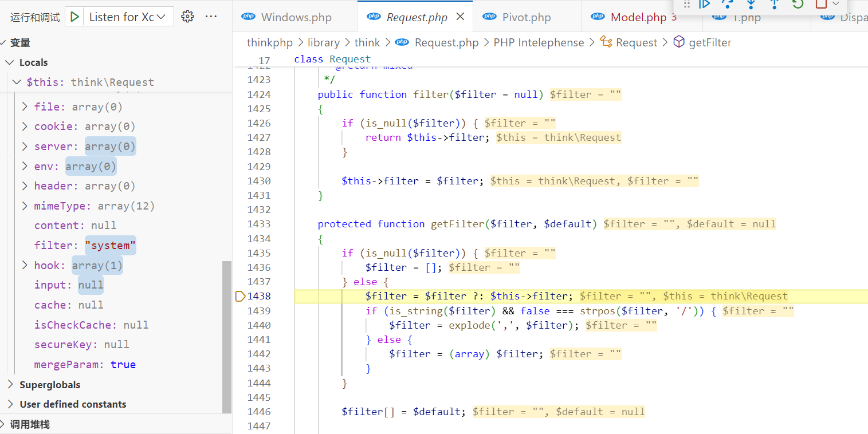Click the green Start Debugging play button

(x=74, y=17)
